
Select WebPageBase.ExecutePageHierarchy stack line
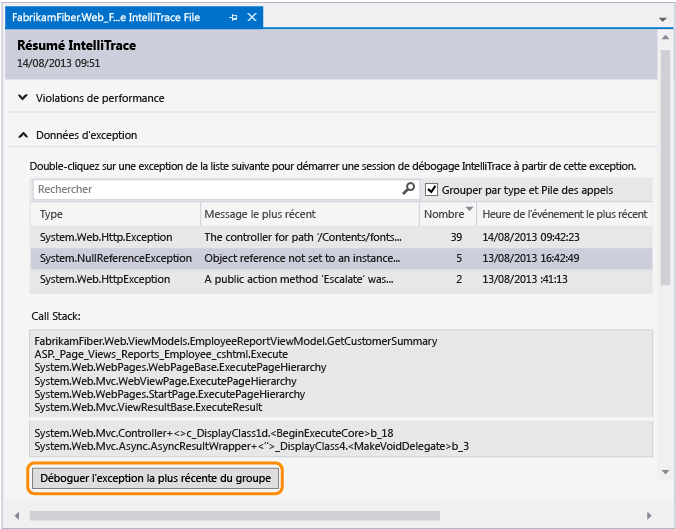point(180,367)
